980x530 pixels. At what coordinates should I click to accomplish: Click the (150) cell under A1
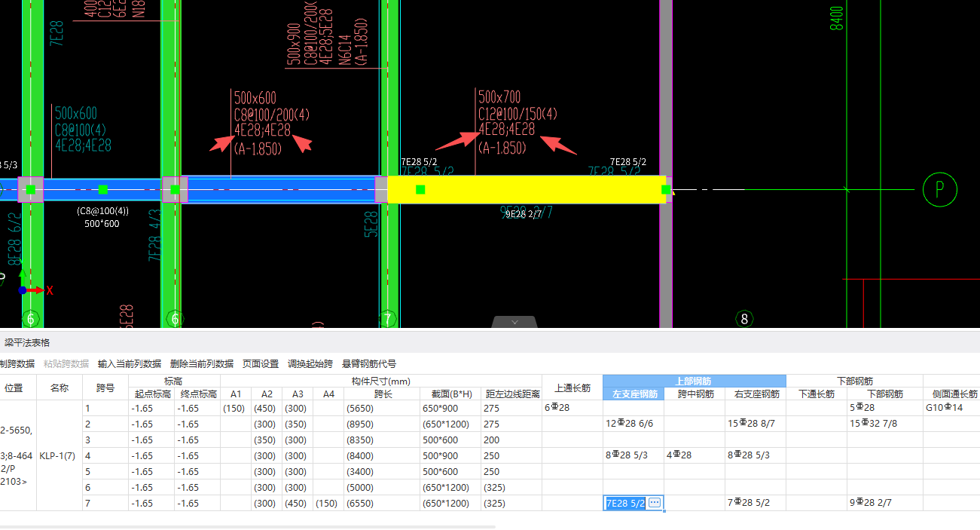236,408
